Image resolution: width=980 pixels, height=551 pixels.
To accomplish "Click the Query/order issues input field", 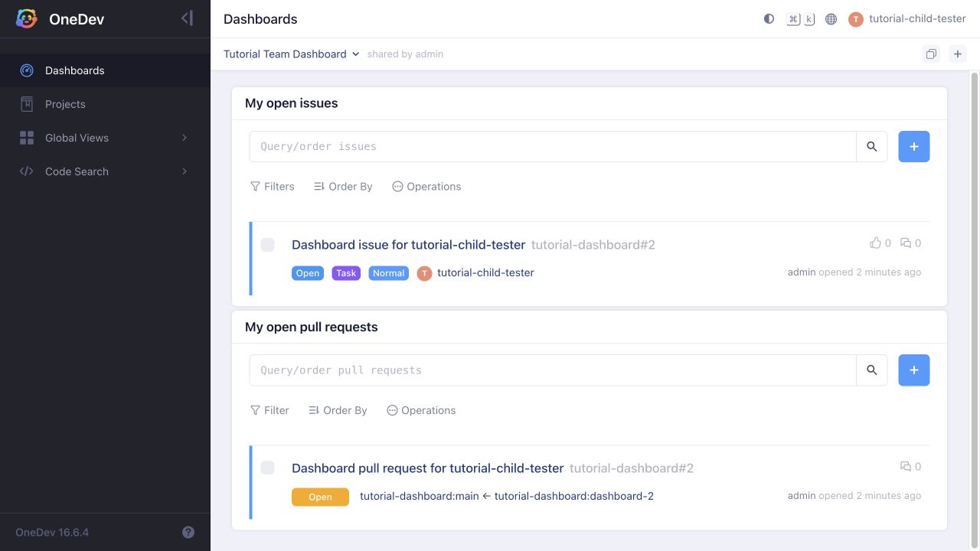I will [x=553, y=147].
